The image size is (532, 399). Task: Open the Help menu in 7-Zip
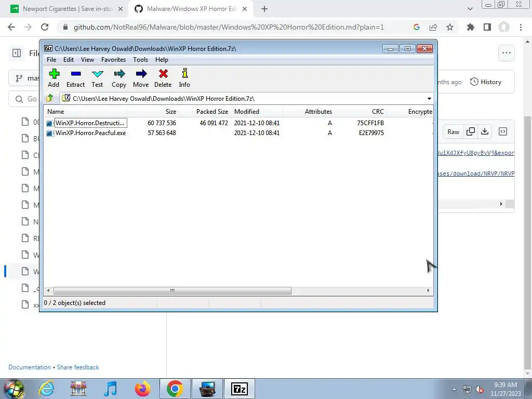coord(162,60)
